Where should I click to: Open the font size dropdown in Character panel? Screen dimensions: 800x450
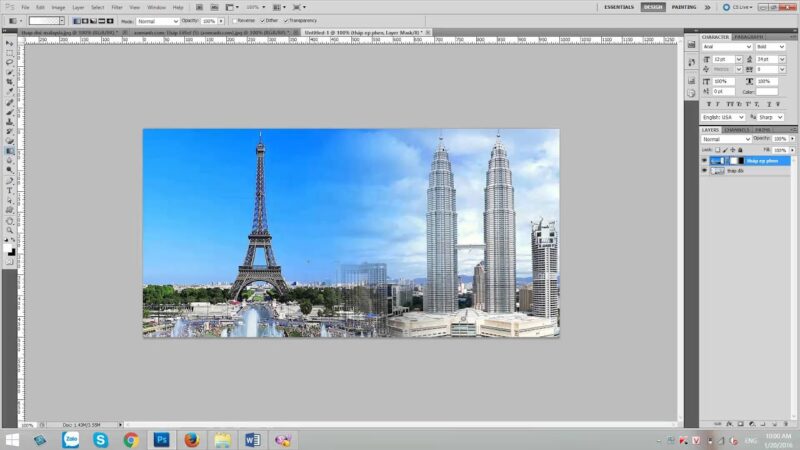[x=739, y=60]
